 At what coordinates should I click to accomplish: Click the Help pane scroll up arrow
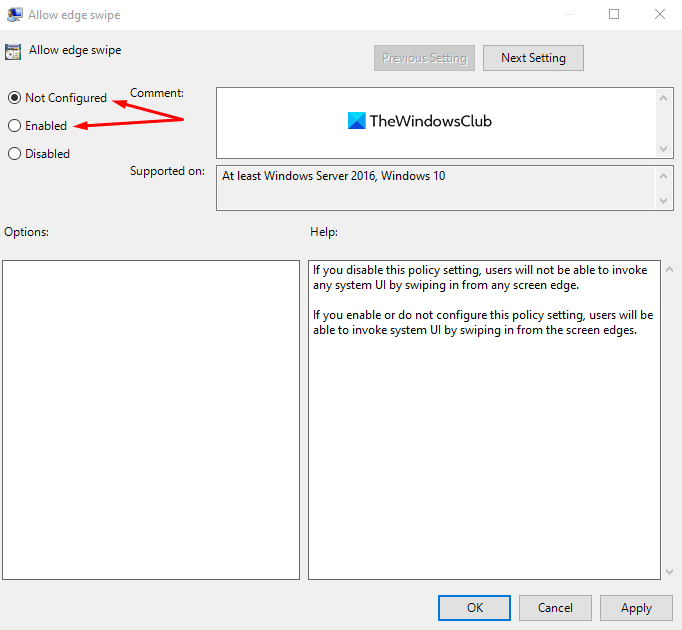pyautogui.click(x=669, y=269)
